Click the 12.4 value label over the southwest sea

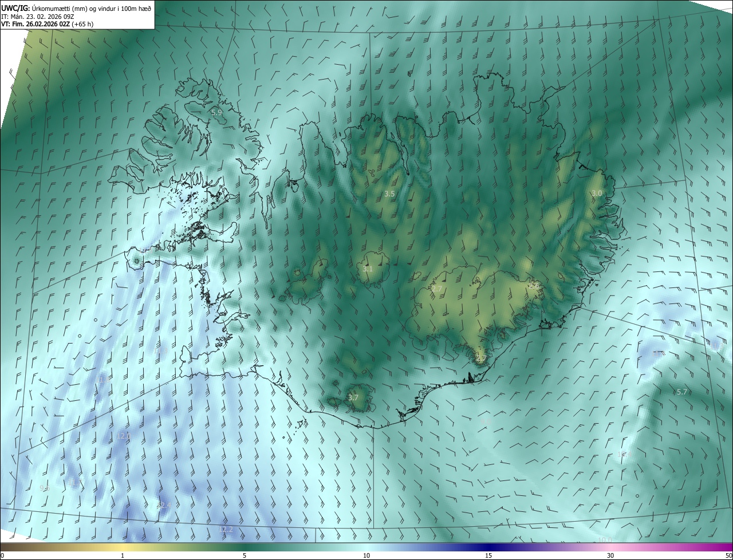[164, 506]
